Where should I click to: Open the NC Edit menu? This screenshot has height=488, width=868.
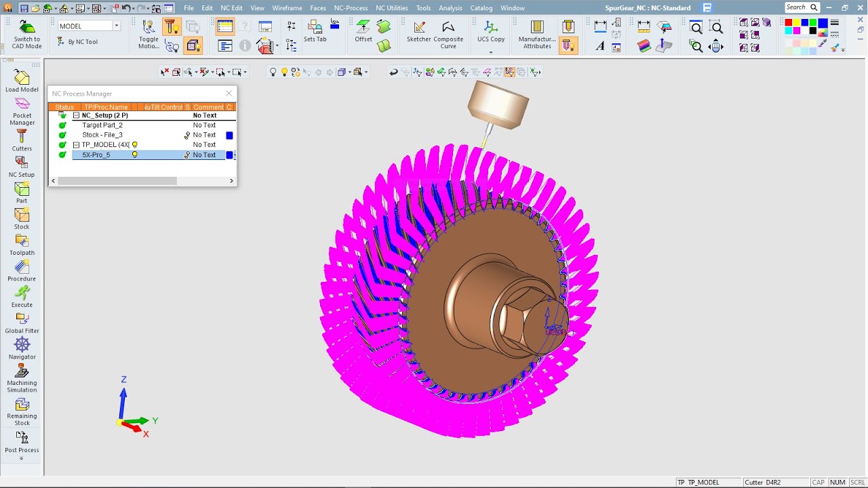tap(231, 8)
